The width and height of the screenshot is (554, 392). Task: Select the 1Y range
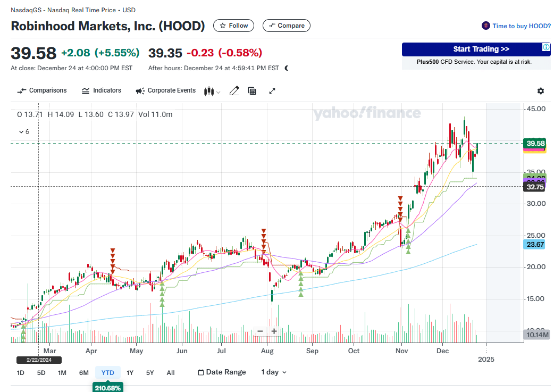point(130,372)
